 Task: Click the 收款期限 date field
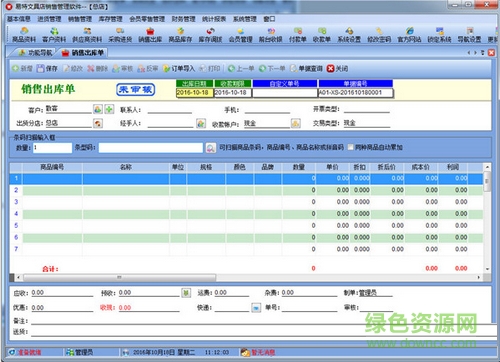(x=233, y=93)
